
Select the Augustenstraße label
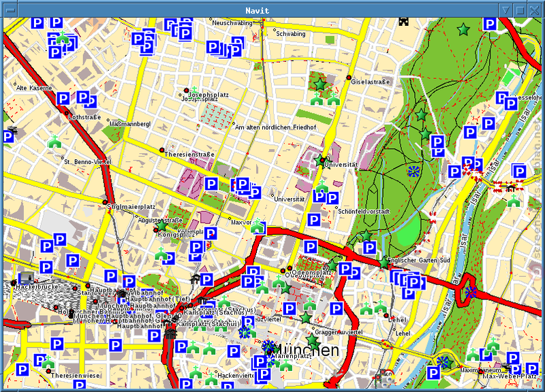click(x=160, y=220)
